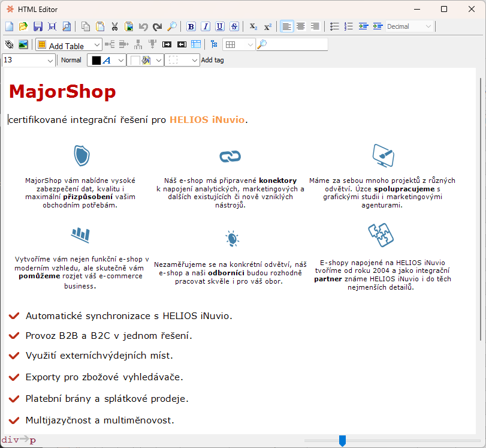Click the Add tag button
Screen dimensions: 486x448
212,60
